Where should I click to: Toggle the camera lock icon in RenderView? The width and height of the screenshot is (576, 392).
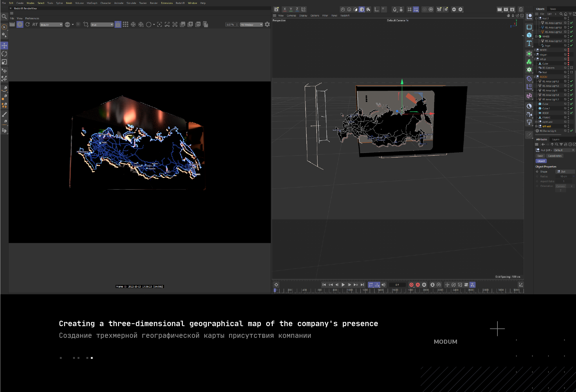[118, 25]
